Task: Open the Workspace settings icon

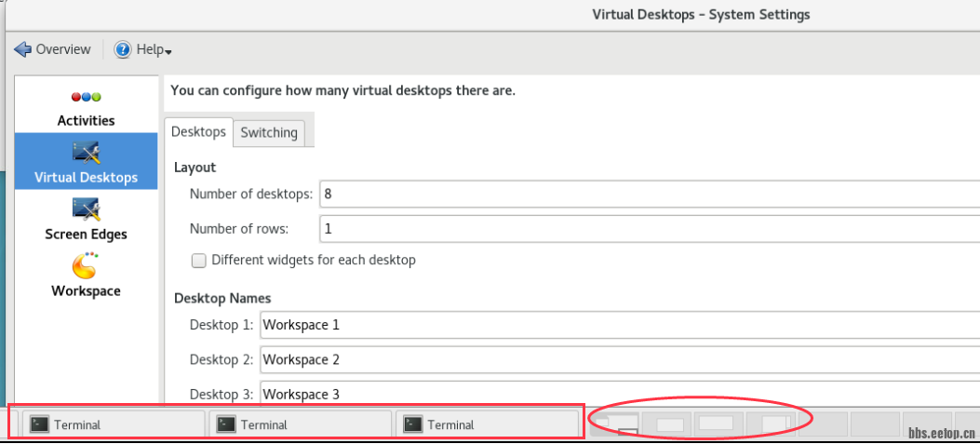Action: (86, 266)
